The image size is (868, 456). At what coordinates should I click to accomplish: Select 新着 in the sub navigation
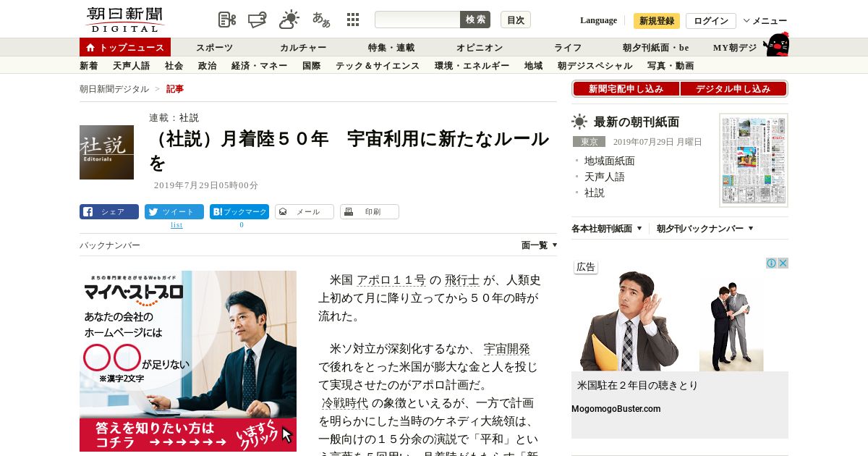pos(89,66)
